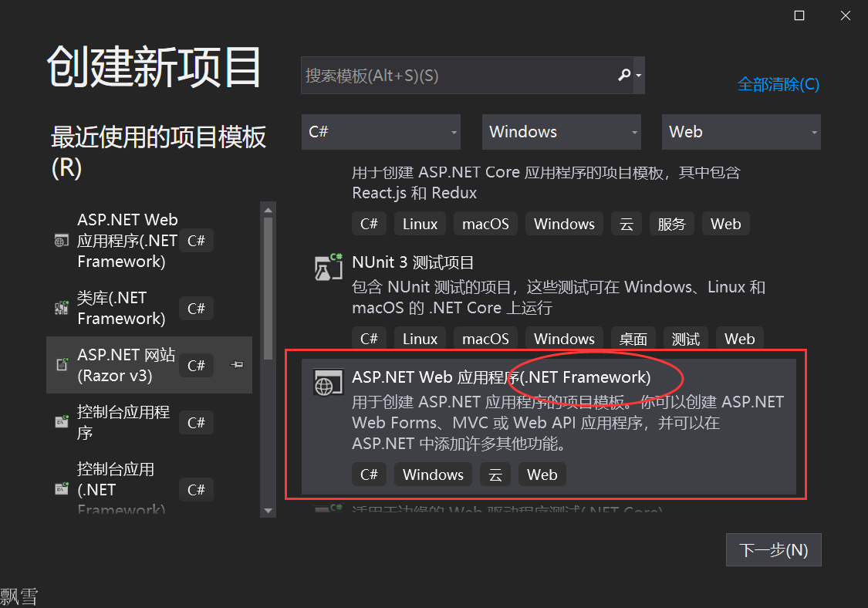Click icon beside recent ASP.NET Web 应用程序 item
Viewport: 868px width, 608px height.
62,240
